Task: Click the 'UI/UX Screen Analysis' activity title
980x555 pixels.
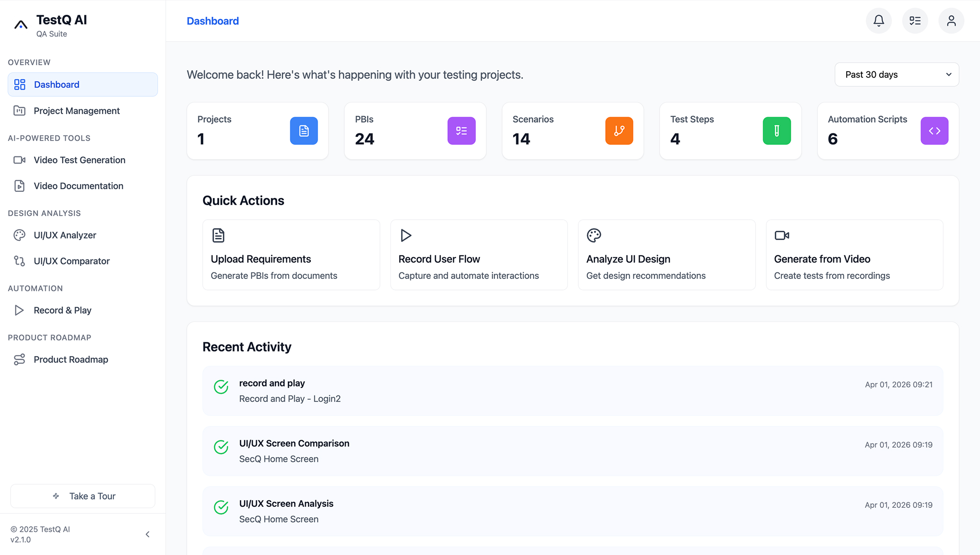Action: 286,504
